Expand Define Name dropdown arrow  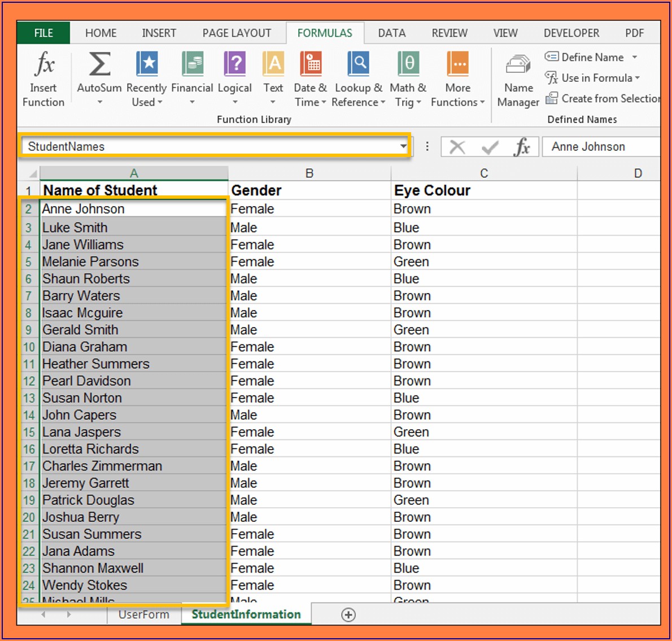tap(634, 57)
